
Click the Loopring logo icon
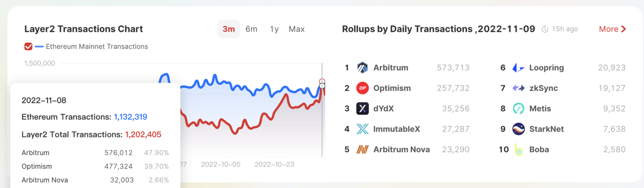click(x=518, y=68)
